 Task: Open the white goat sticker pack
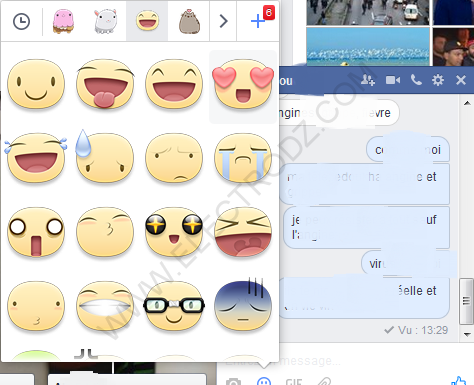point(105,22)
